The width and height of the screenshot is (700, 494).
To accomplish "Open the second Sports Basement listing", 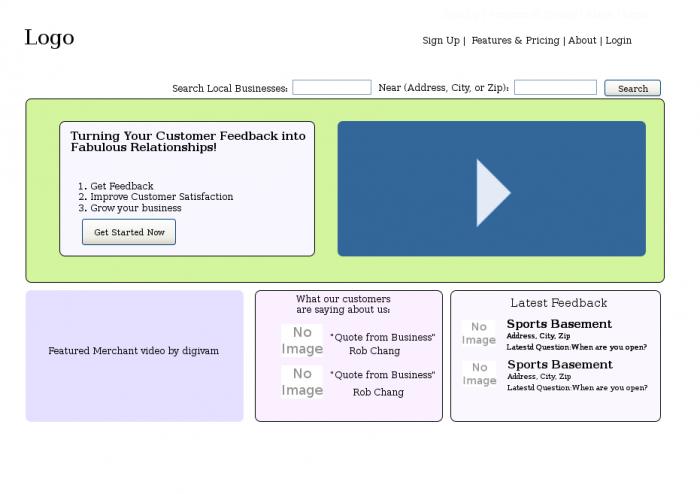I will pyautogui.click(x=559, y=365).
